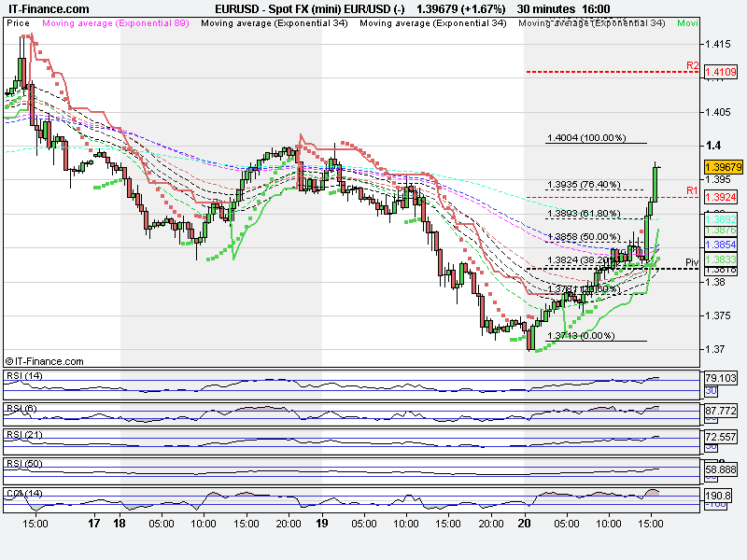The image size is (747, 560).
Task: Select the cyan 1.3892 moving average tag
Action: [720, 219]
